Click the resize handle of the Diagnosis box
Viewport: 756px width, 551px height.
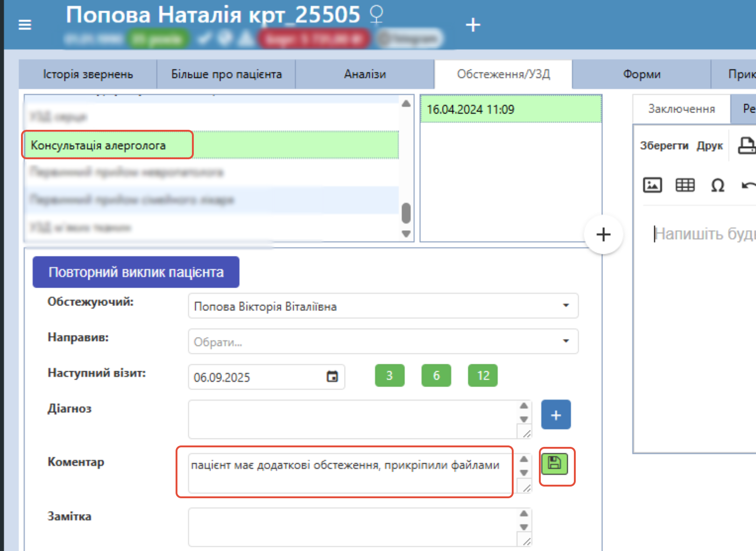coord(526,434)
